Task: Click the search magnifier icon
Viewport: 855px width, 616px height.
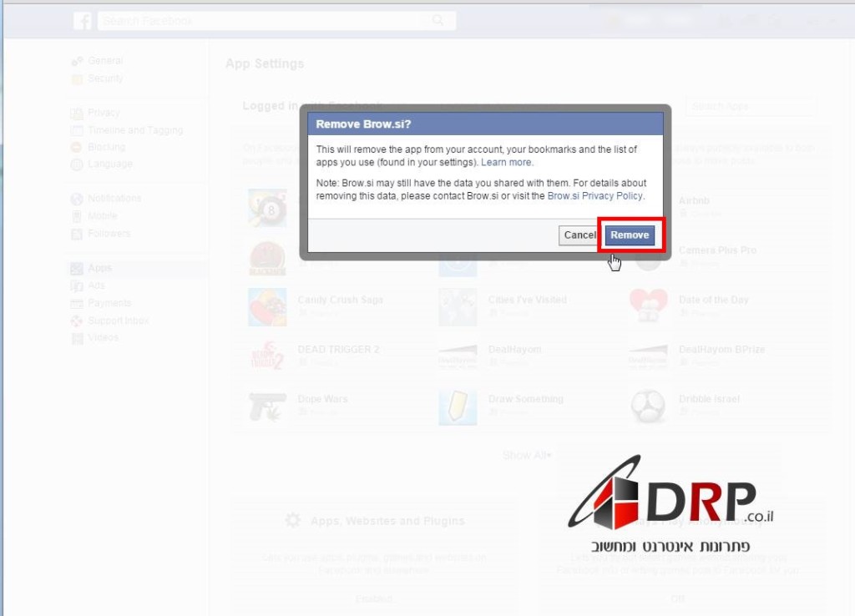Action: pos(438,21)
